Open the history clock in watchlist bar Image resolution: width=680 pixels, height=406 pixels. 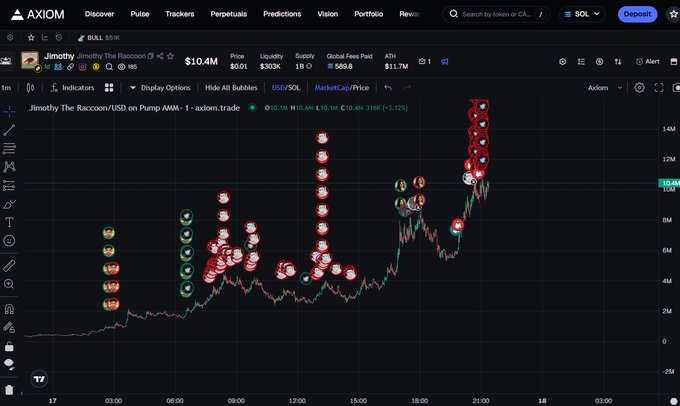tap(59, 38)
